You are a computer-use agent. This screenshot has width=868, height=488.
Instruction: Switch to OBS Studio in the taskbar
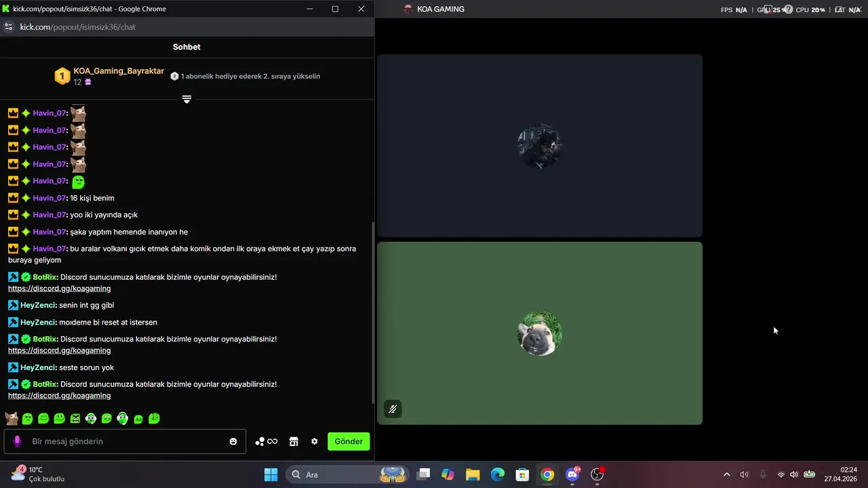pos(597,474)
